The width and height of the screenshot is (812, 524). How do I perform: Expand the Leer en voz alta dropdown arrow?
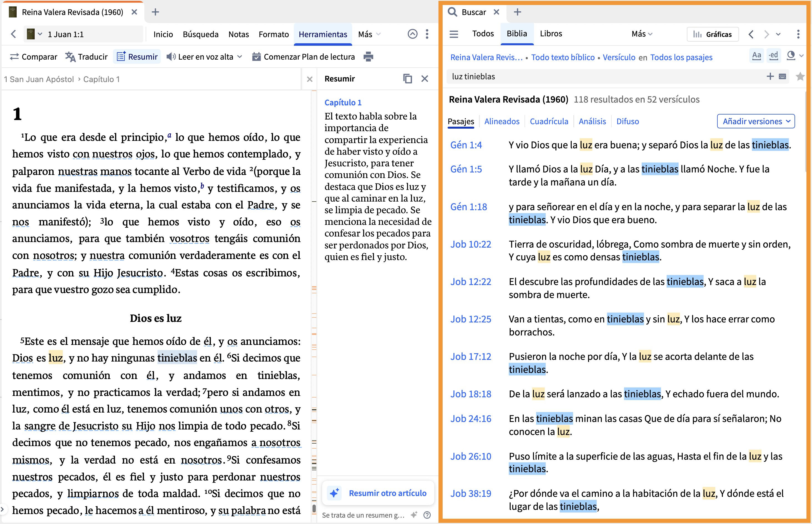point(240,57)
